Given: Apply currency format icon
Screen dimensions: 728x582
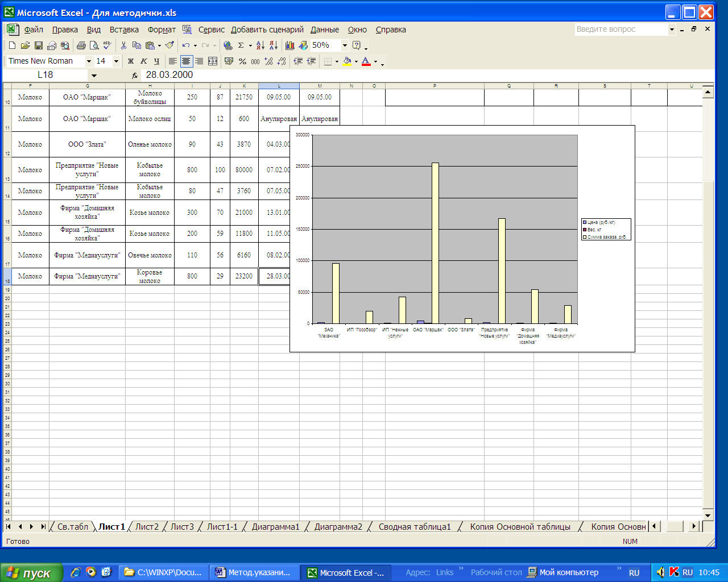Looking at the screenshot, I should coord(229,61).
